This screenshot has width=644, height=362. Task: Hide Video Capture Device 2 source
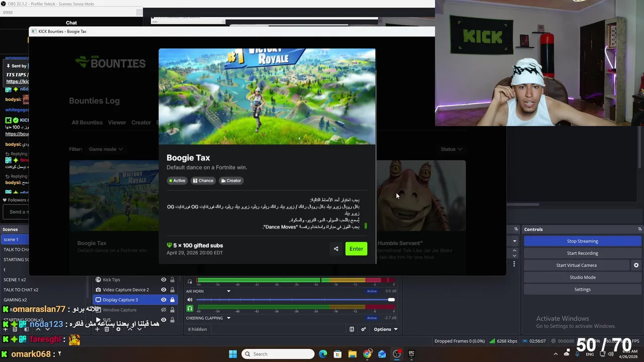click(164, 290)
